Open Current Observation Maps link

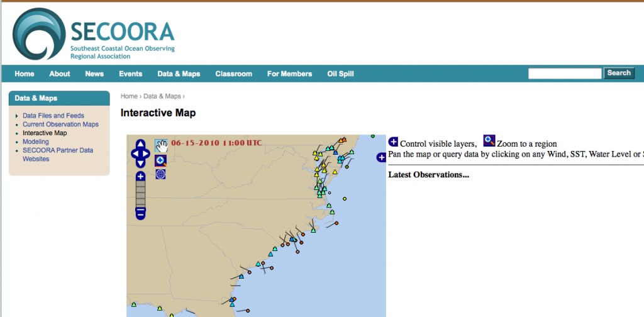click(x=61, y=125)
